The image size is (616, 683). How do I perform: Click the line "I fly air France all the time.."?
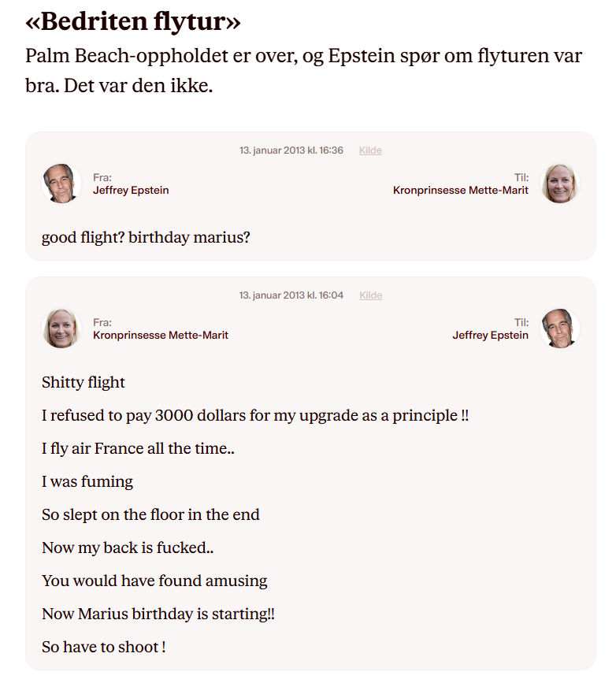point(138,448)
